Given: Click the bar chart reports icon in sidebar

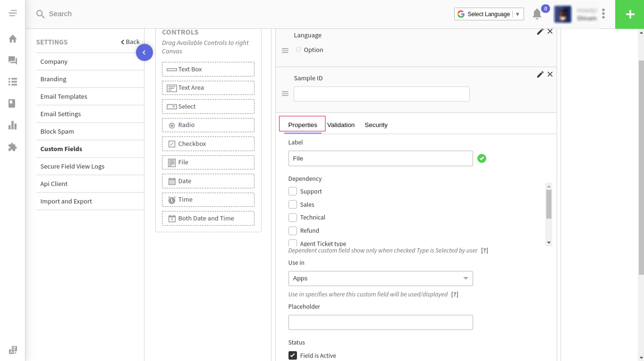Looking at the screenshot, I should point(13,125).
